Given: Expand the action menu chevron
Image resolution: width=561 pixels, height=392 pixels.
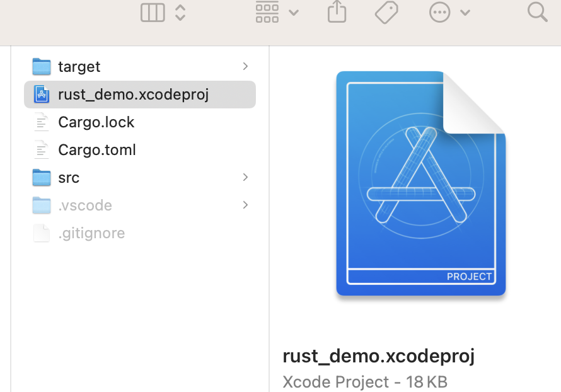Looking at the screenshot, I should pyautogui.click(x=465, y=13).
